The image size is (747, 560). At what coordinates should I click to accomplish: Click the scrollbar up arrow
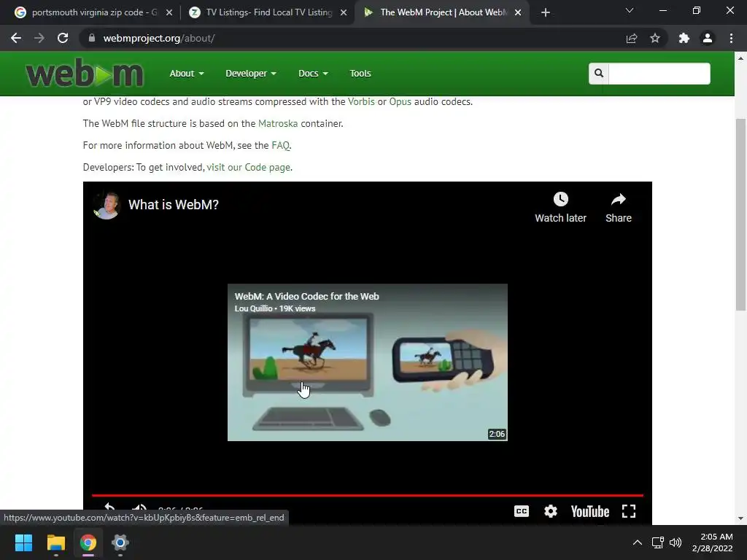coord(740,58)
